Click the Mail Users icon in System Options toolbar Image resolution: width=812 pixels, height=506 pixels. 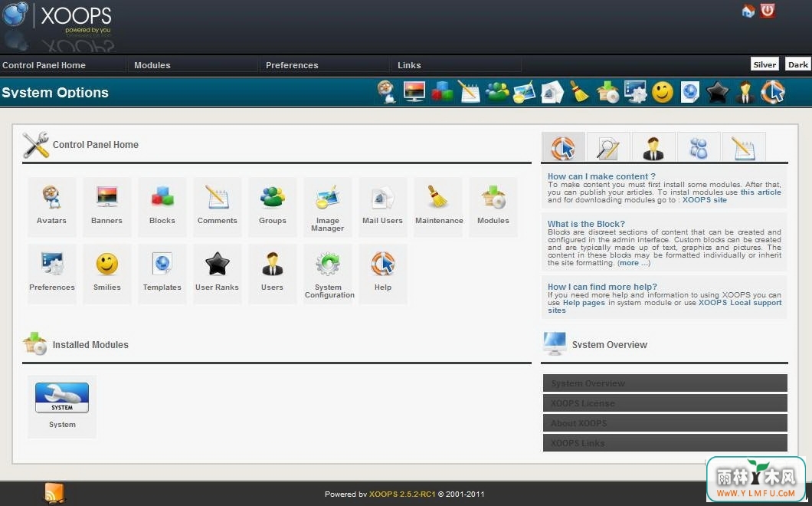click(x=552, y=92)
